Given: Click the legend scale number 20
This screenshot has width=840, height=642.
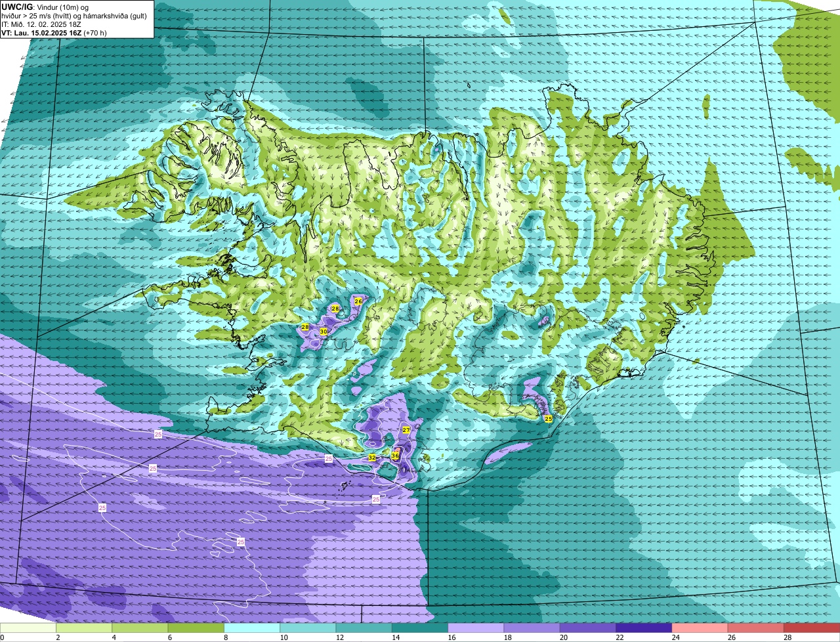Looking at the screenshot, I should (562, 637).
